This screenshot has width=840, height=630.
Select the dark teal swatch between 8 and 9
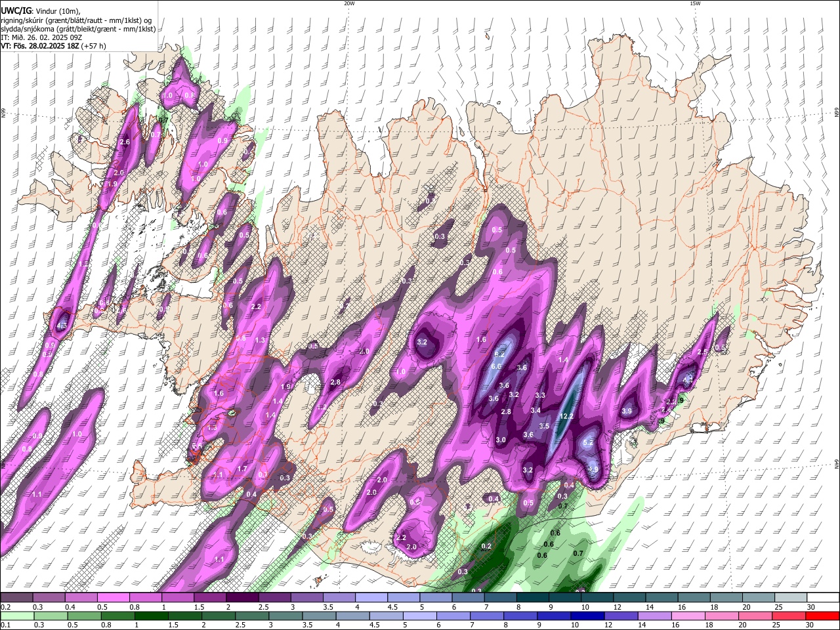533,598
